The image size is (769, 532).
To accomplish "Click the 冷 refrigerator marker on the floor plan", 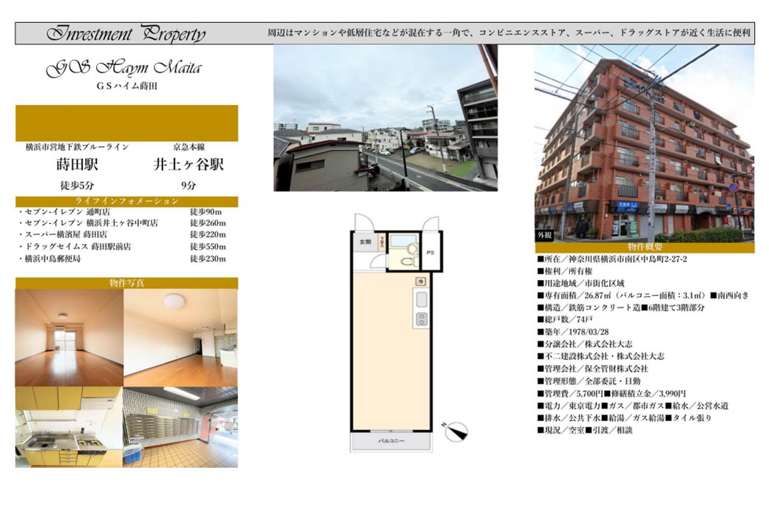I will click(421, 282).
